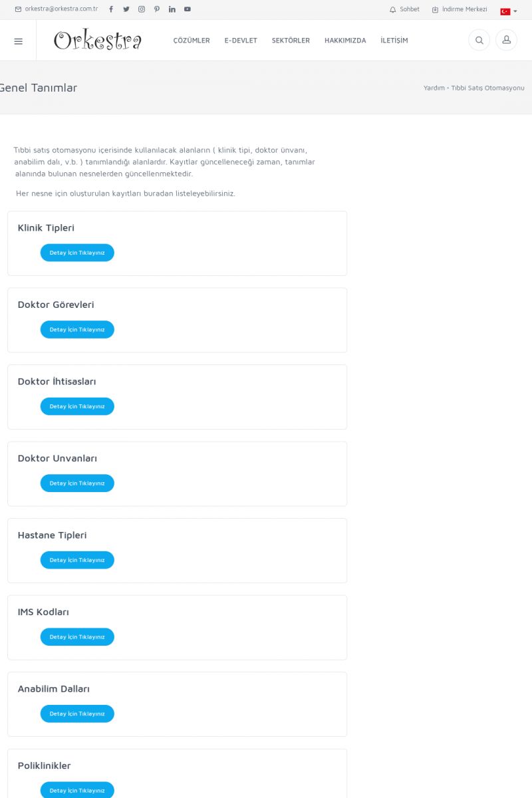Open the hamburger side menu
The width and height of the screenshot is (532, 798).
click(x=18, y=41)
